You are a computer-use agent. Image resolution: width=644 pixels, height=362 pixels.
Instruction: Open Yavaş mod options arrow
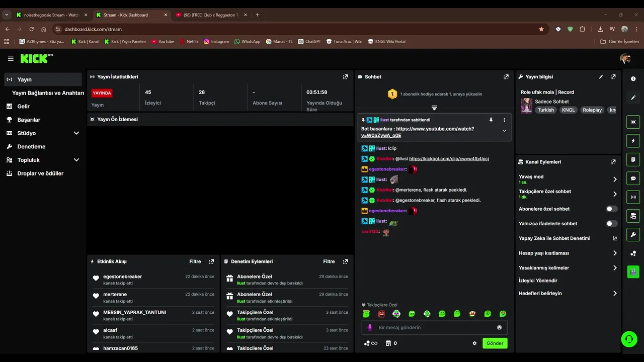coord(614,179)
